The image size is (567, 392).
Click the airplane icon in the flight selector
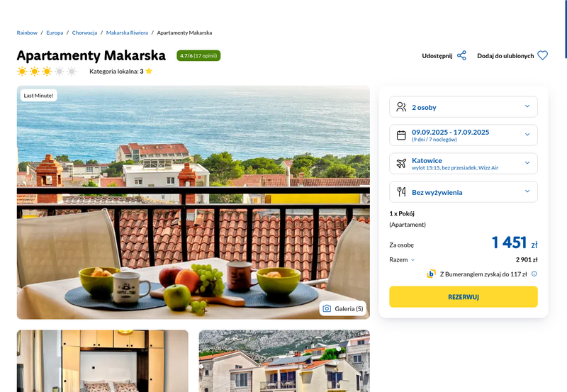pos(401,164)
